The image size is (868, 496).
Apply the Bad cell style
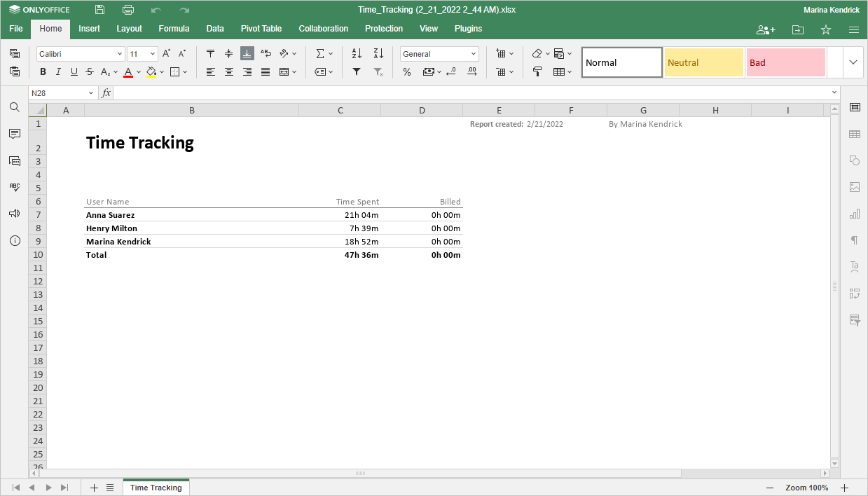[785, 62]
